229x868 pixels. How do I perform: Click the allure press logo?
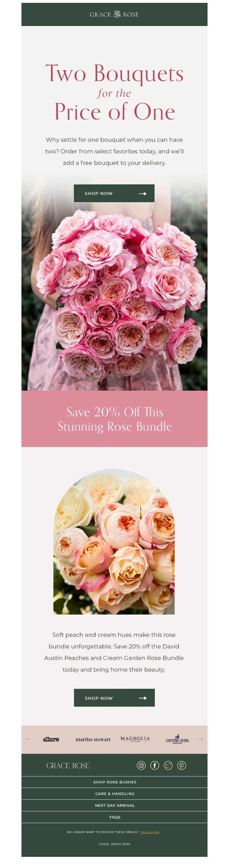(x=51, y=739)
